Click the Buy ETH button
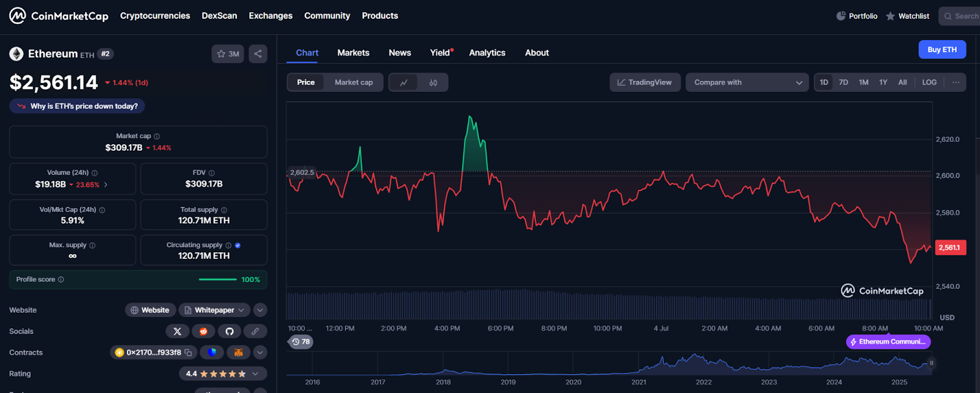The width and height of the screenshot is (980, 393). pos(942,50)
